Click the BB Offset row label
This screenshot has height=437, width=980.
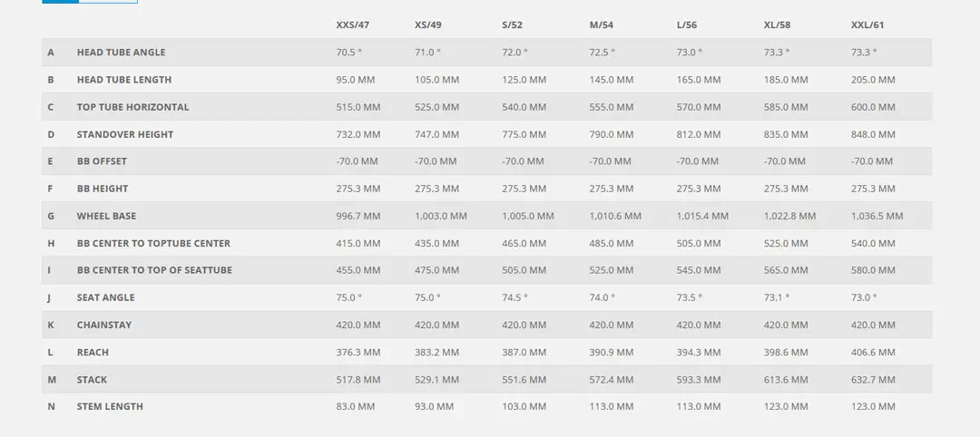tap(102, 161)
